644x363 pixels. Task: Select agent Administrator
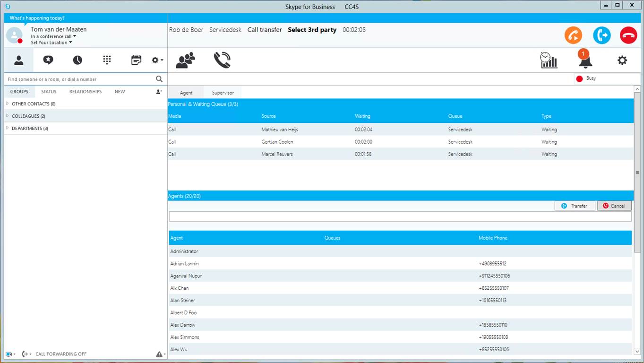[400, 251]
